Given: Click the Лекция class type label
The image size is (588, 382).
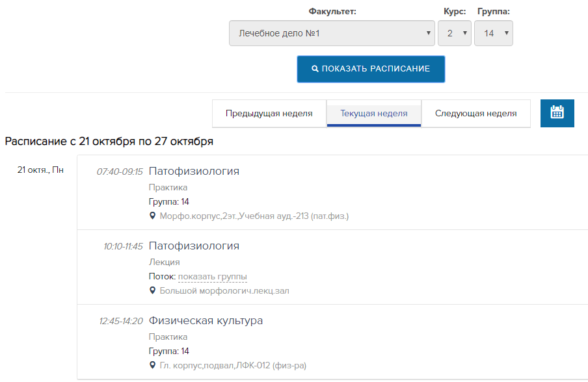Looking at the screenshot, I should pyautogui.click(x=165, y=262).
